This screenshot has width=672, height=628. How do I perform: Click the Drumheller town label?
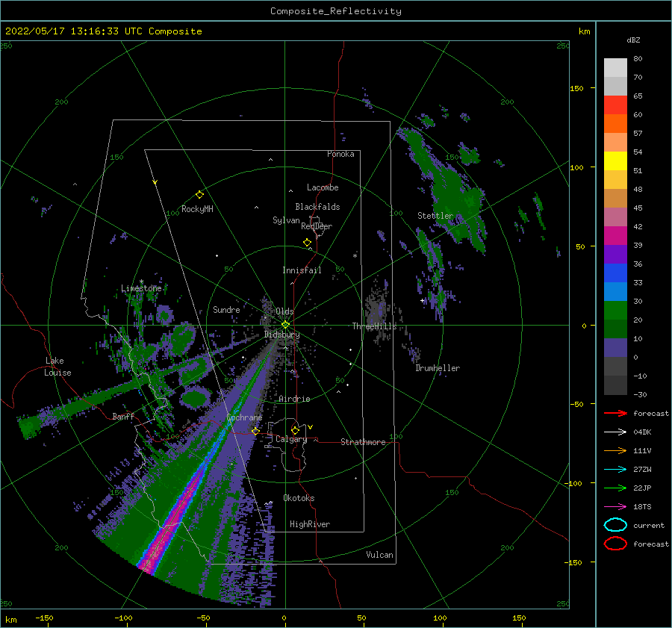pyautogui.click(x=438, y=368)
